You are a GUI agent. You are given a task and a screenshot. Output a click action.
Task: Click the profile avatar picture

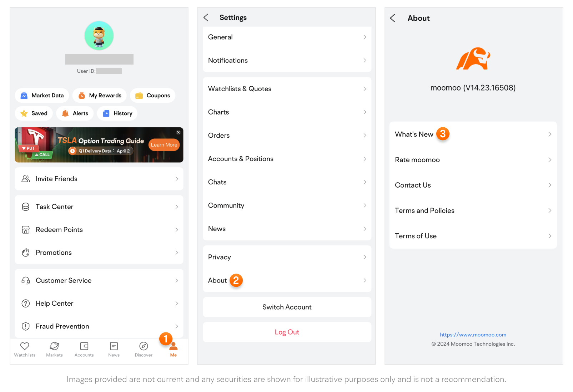click(99, 36)
